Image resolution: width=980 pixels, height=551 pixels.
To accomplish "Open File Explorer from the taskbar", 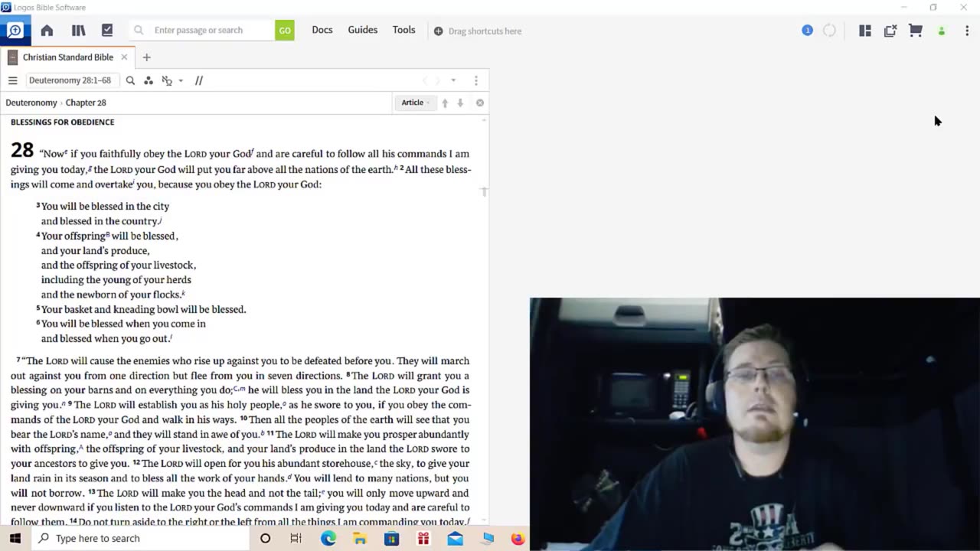I will tap(360, 538).
